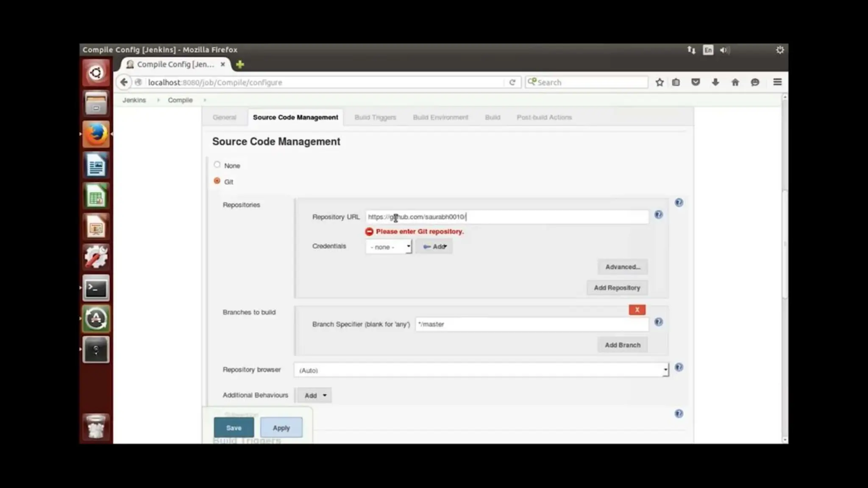The image size is (868, 488).
Task: Open LibreOffice Impress dock icon
Action: [96, 227]
